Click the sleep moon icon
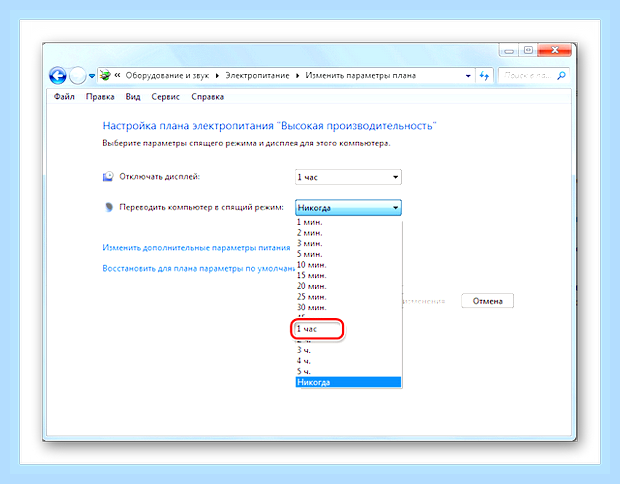The height and width of the screenshot is (484, 620). tap(109, 207)
